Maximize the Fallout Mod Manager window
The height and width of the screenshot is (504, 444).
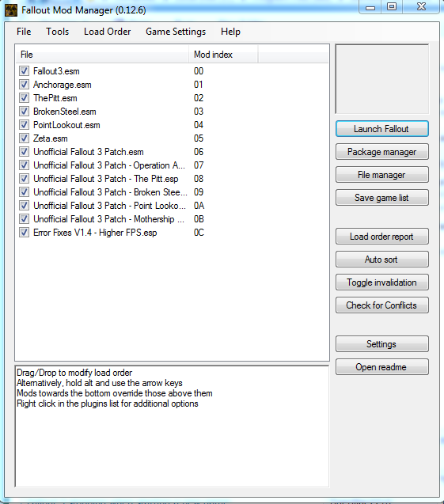click(x=392, y=7)
